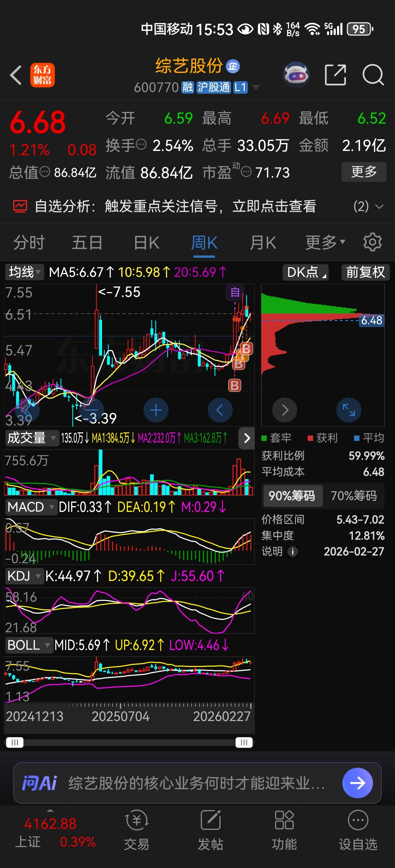Switch to the 分时 tab
The width and height of the screenshot is (395, 868).
(x=29, y=242)
